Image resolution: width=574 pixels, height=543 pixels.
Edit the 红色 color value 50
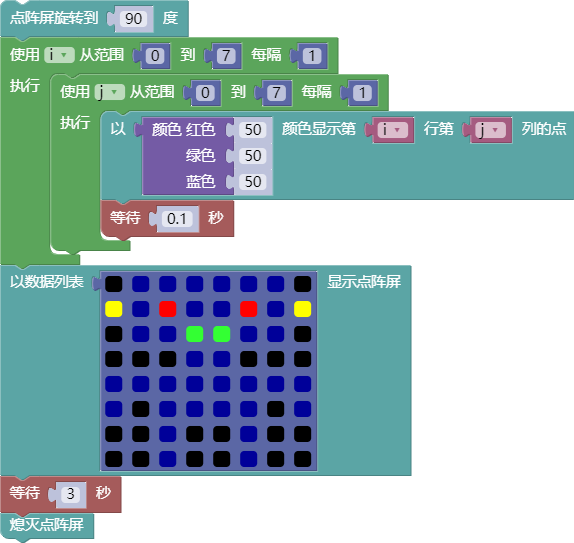click(x=253, y=130)
